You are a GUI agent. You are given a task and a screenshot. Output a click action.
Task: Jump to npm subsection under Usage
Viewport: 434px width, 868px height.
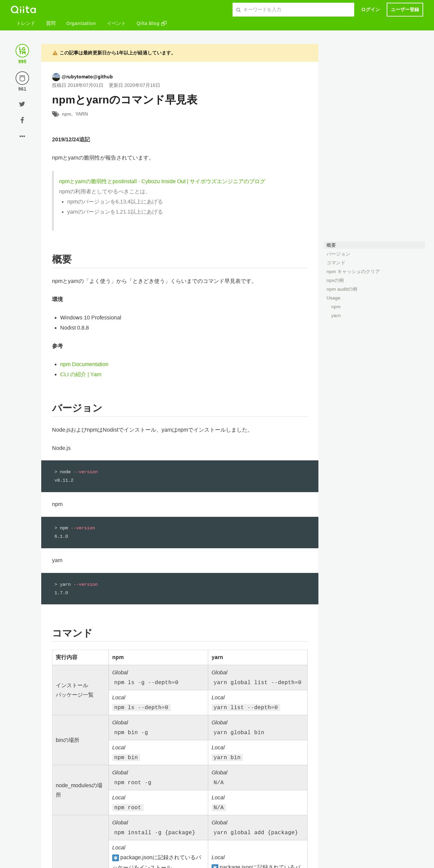point(336,307)
